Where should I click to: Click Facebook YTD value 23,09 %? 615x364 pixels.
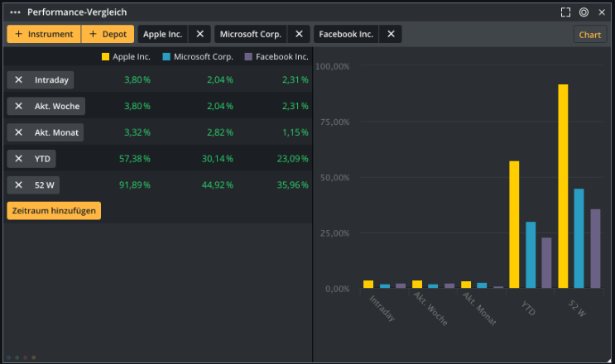coord(292,159)
